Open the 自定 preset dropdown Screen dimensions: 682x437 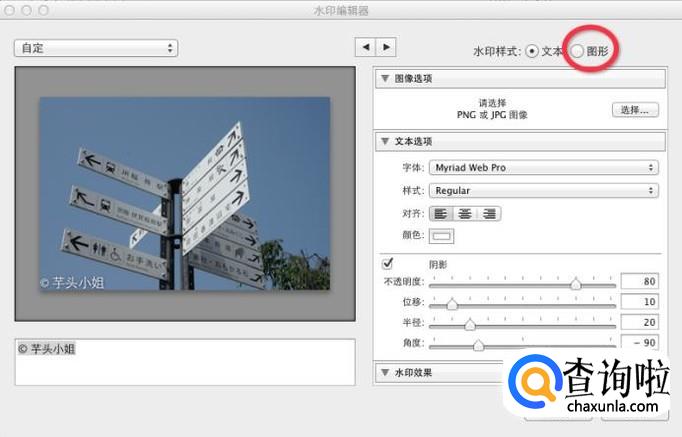(96, 48)
